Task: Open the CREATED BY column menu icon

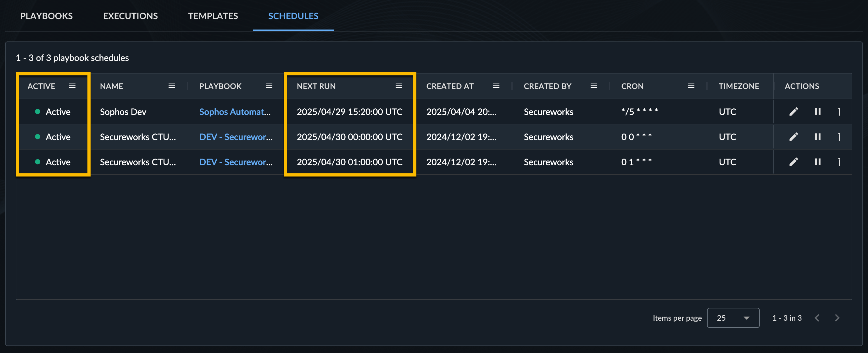Action: pos(594,86)
